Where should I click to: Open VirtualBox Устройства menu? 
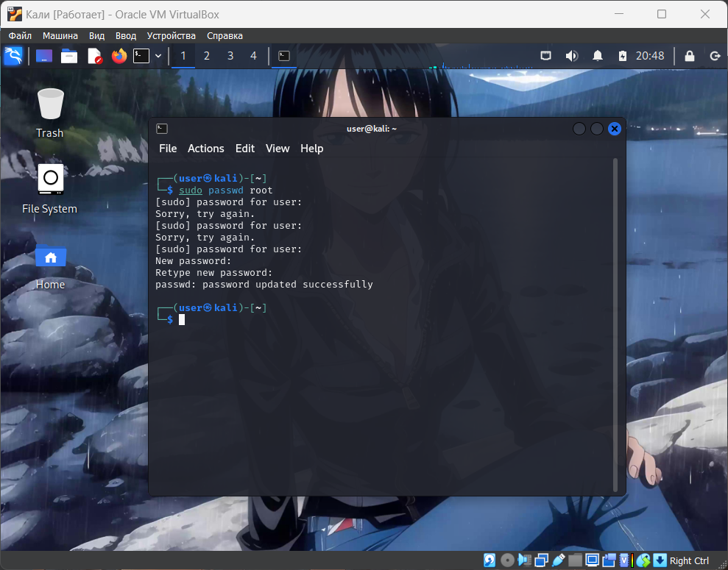[172, 36]
